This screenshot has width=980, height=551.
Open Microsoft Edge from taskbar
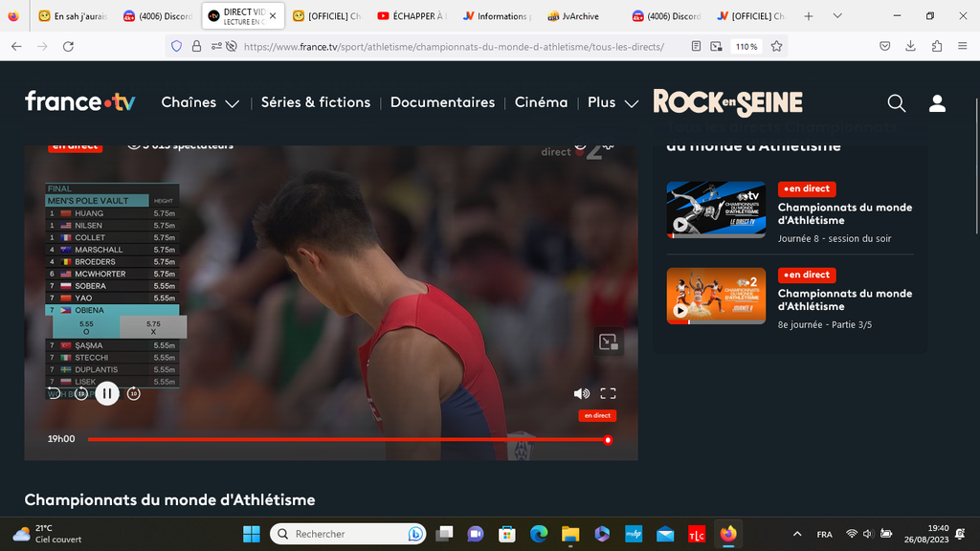[x=539, y=534]
